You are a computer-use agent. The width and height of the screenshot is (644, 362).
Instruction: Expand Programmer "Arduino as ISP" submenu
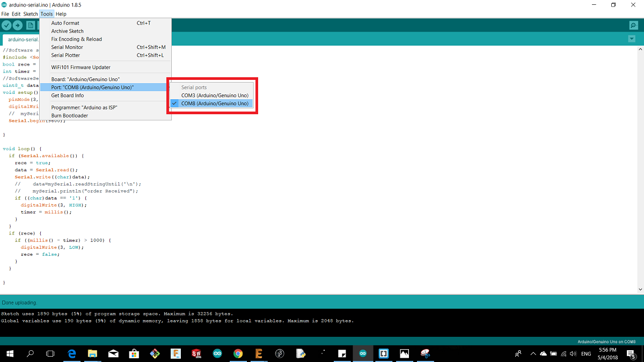(106, 107)
